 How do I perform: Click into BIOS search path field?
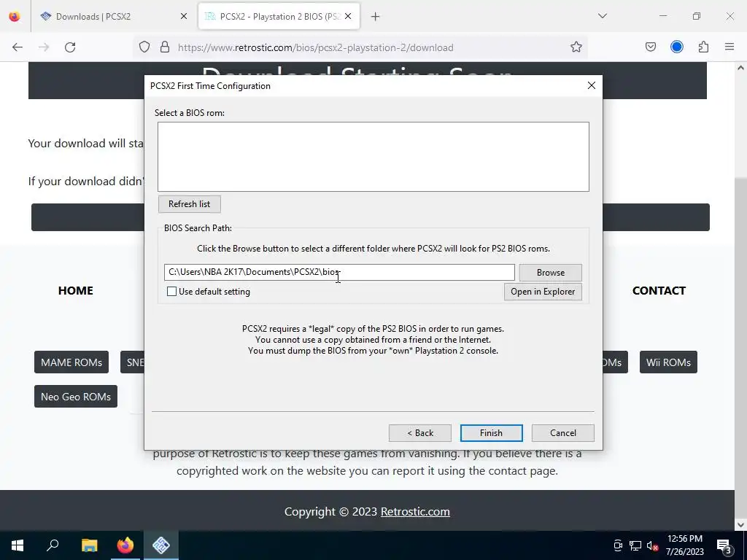(339, 273)
